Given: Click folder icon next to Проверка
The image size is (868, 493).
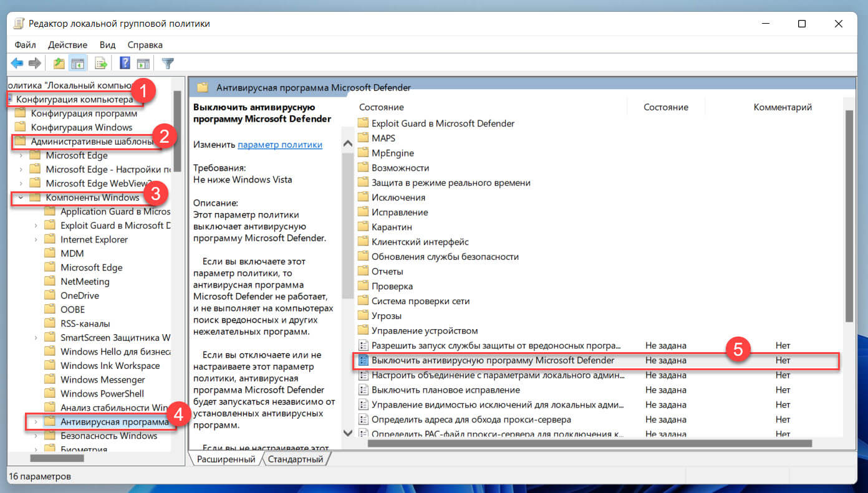Looking at the screenshot, I should 364,286.
